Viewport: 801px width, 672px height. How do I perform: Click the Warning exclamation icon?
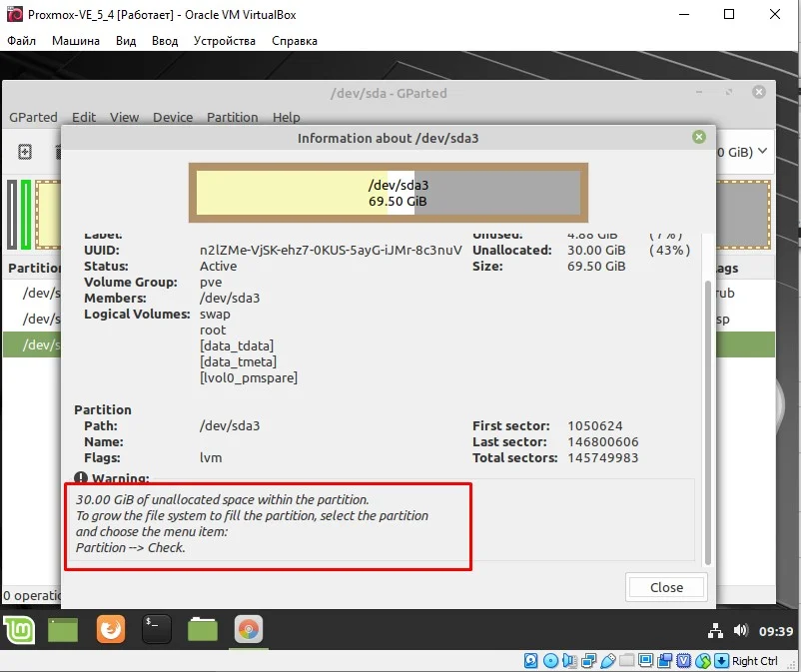click(80, 477)
